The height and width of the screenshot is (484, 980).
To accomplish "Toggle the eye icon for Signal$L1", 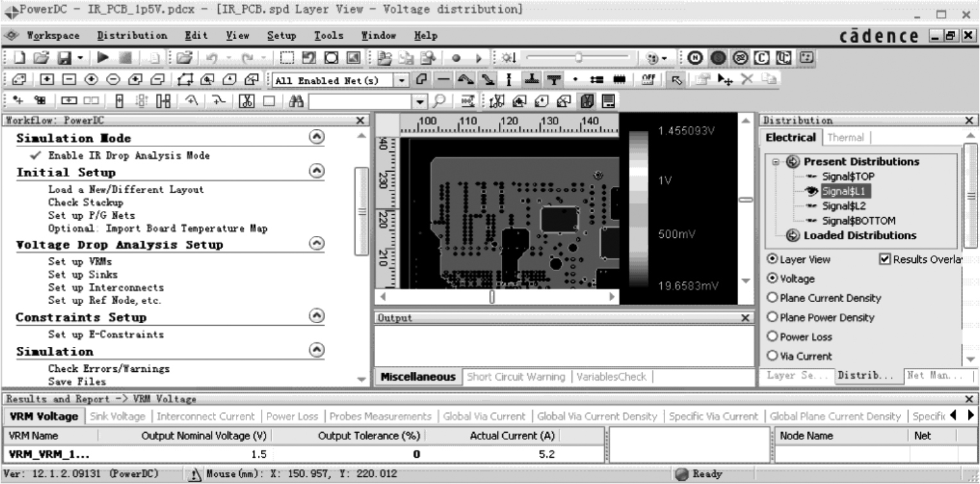I will 813,191.
